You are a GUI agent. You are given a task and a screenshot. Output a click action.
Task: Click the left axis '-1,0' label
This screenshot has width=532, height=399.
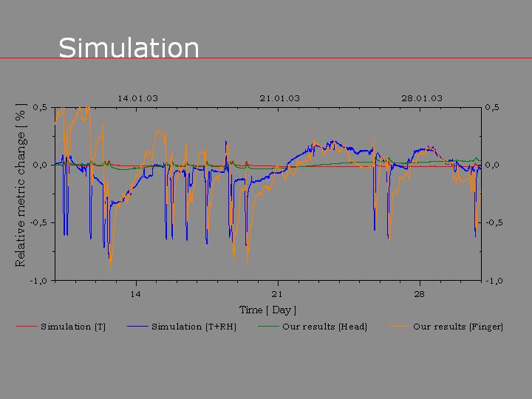click(x=38, y=281)
